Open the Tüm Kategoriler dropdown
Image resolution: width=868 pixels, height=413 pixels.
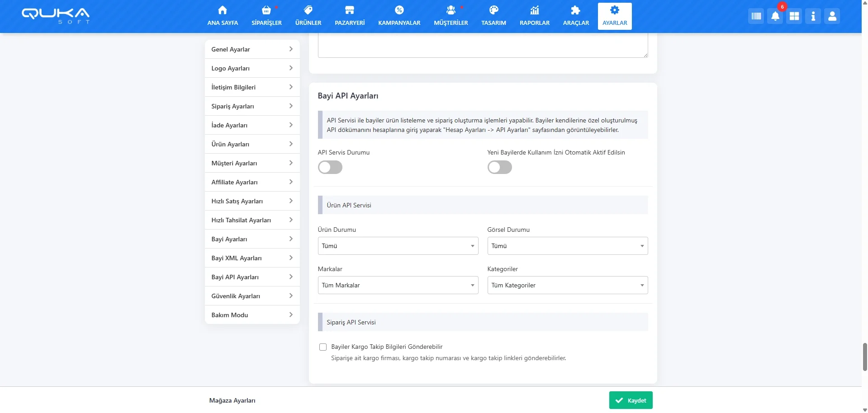pyautogui.click(x=567, y=285)
